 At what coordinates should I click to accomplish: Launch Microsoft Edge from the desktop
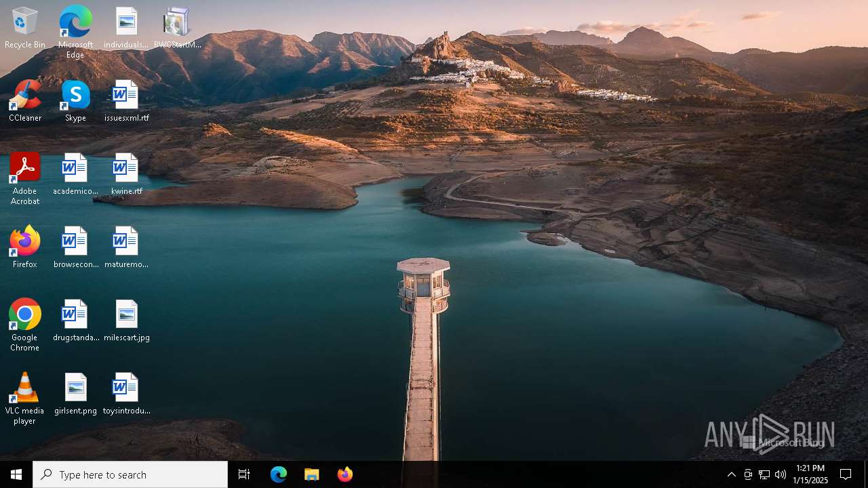75,32
